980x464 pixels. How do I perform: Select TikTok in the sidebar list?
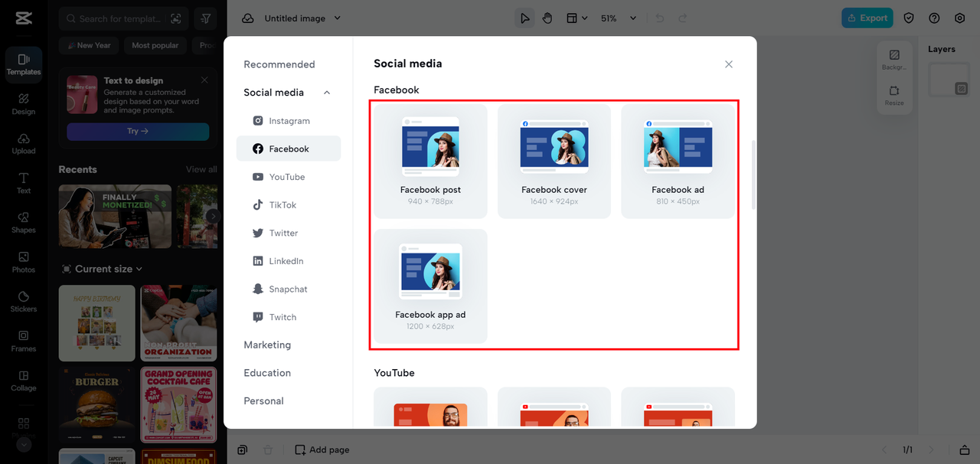289,205
